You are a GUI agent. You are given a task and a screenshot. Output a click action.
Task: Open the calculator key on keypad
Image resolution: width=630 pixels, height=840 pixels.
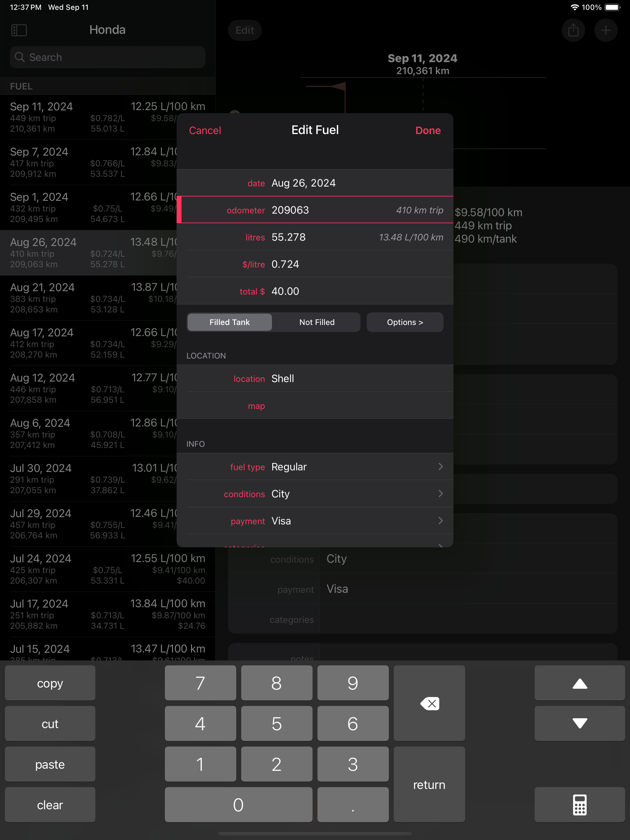(x=580, y=804)
